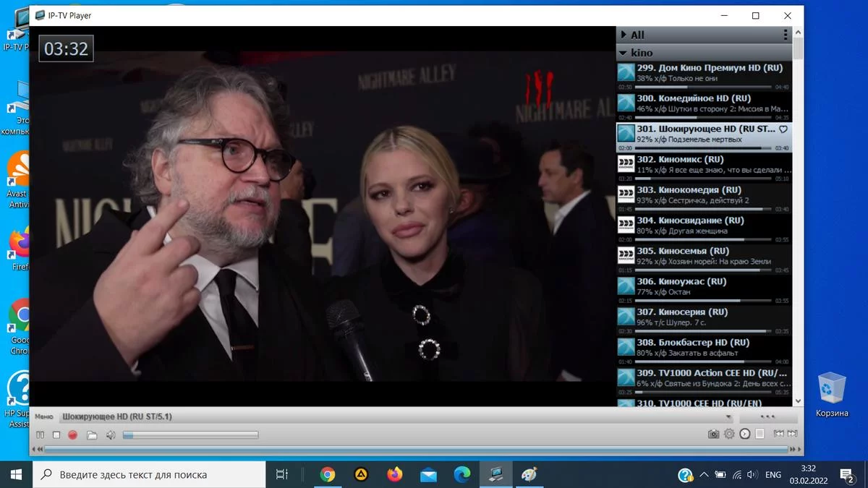Toggle the channel list panel button
868x488 pixels.
coord(760,434)
